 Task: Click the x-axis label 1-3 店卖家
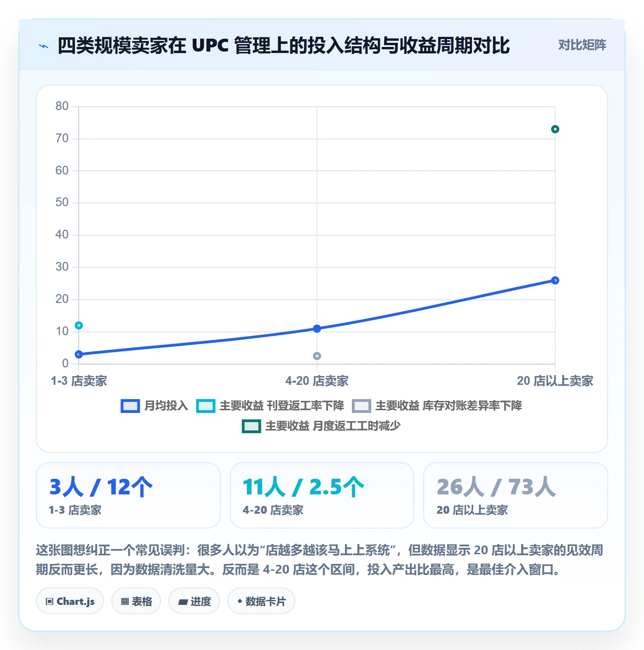click(x=79, y=381)
